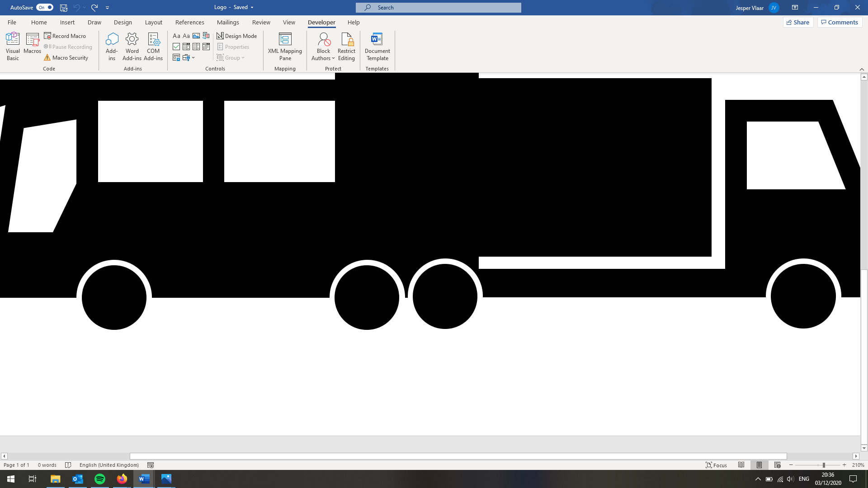This screenshot has height=488, width=868.
Task: Click the vertical scrollbar down arrow
Action: tap(864, 448)
